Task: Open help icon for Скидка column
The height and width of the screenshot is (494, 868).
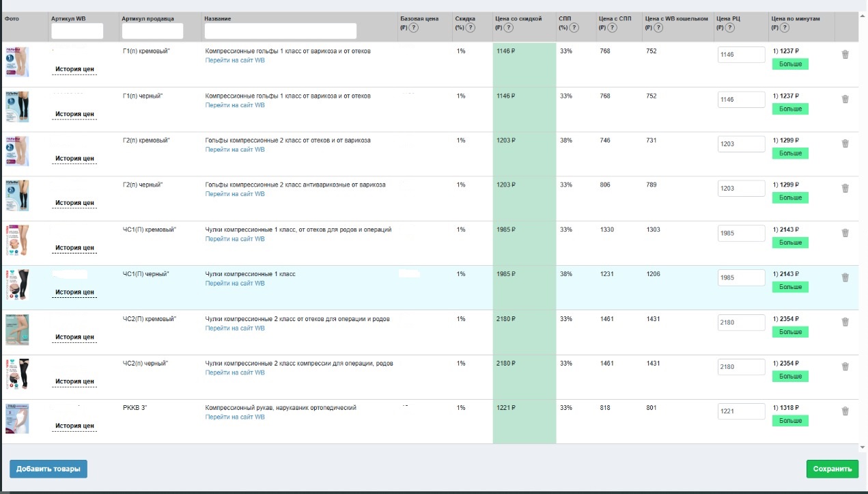Action: [471, 28]
